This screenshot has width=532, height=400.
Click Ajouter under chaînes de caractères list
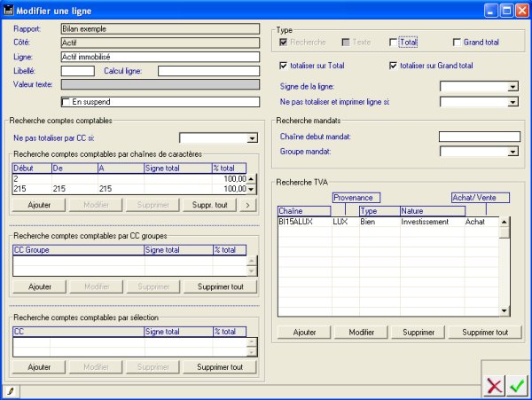pyautogui.click(x=39, y=205)
